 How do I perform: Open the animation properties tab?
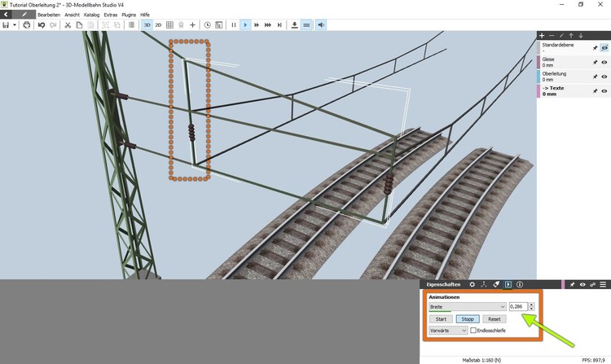(508, 284)
